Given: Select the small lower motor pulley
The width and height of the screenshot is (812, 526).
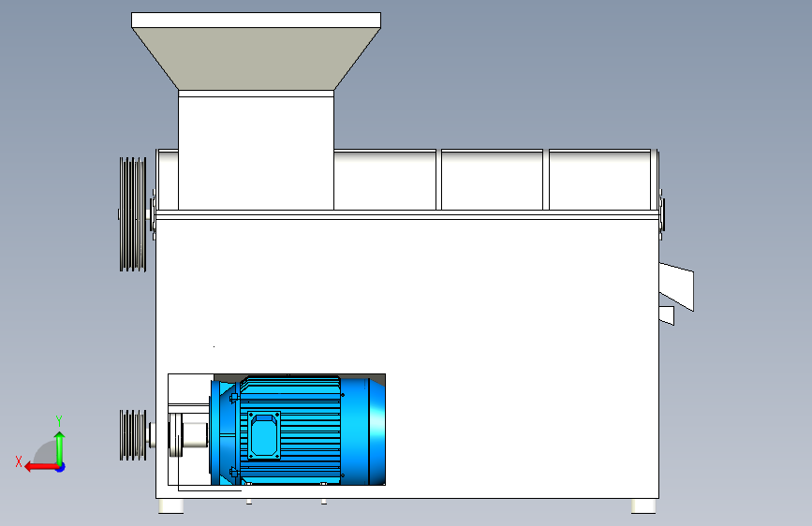Looking at the screenshot, I should click(x=133, y=435).
